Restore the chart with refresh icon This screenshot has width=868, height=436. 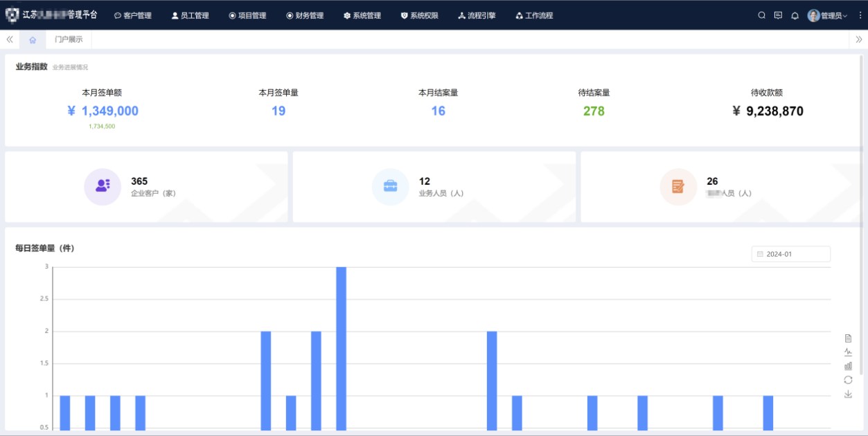pyautogui.click(x=848, y=380)
